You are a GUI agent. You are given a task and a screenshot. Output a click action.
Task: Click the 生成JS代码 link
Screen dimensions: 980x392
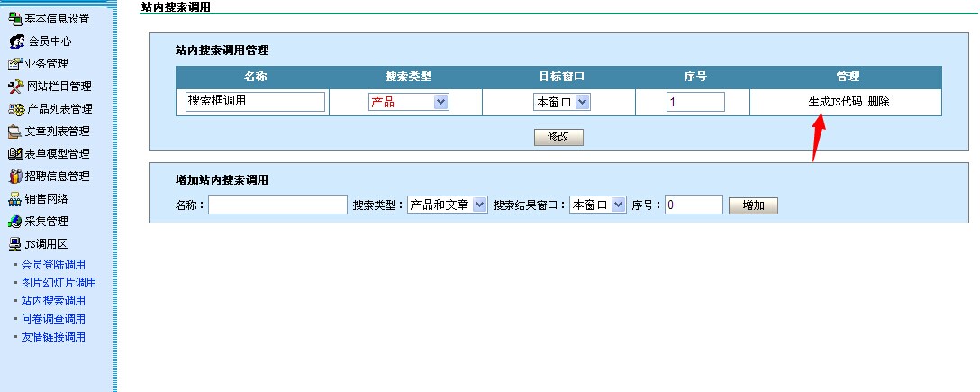click(x=835, y=102)
